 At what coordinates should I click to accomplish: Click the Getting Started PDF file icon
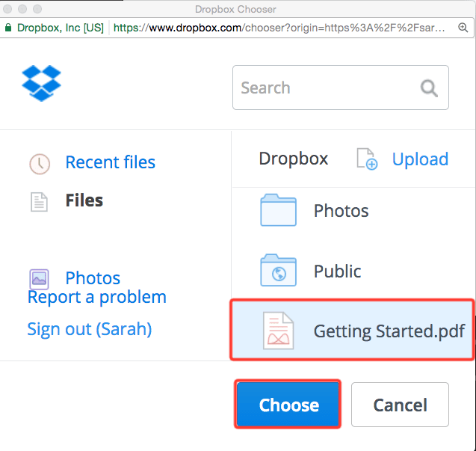click(x=279, y=331)
